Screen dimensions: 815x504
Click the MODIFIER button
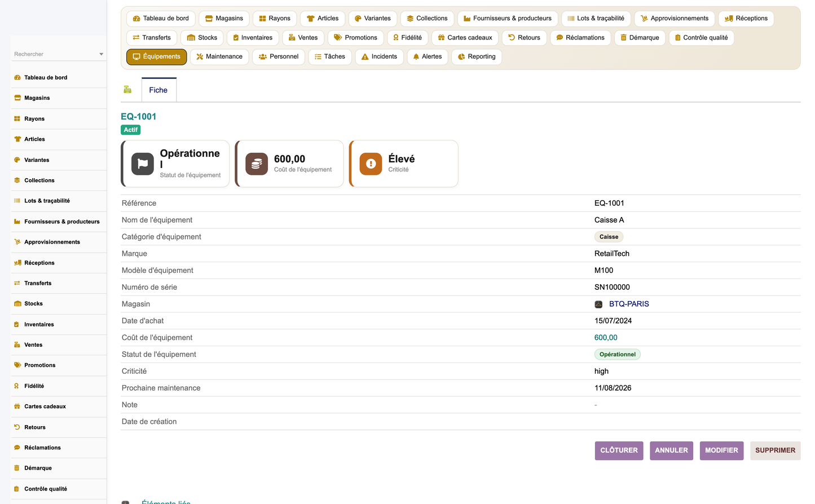pyautogui.click(x=721, y=450)
